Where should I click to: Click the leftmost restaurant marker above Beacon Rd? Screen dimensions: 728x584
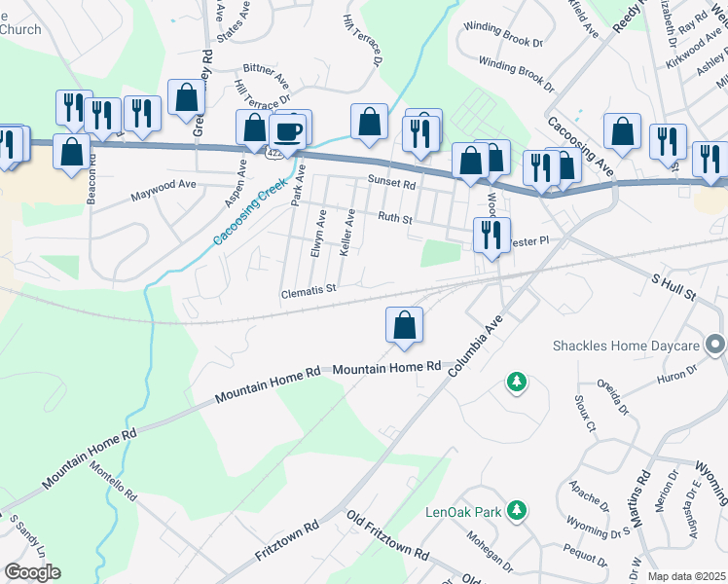[x=74, y=109]
